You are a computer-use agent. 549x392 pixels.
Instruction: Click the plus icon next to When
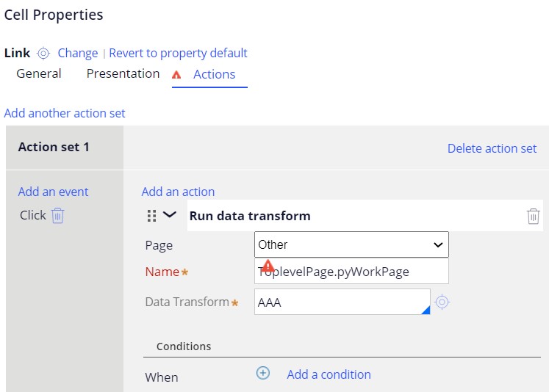[263, 373]
